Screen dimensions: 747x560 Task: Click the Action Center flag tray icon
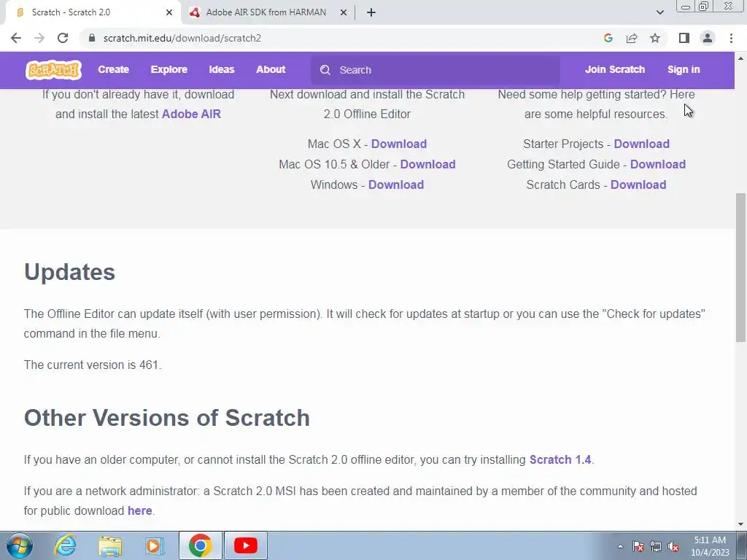(x=638, y=547)
